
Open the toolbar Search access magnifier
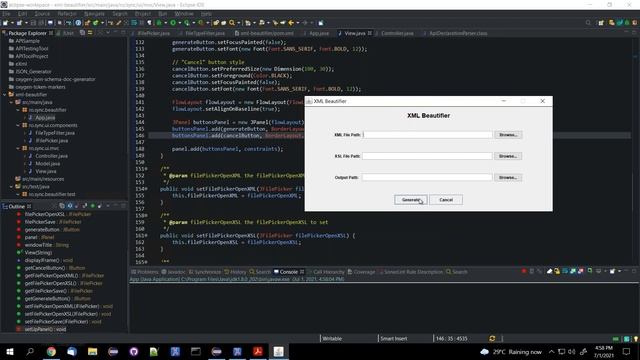pos(588,23)
